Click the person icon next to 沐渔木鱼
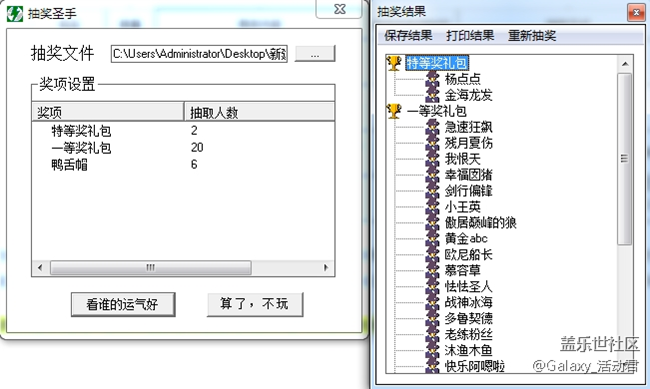This screenshot has width=650, height=389. coord(433,350)
